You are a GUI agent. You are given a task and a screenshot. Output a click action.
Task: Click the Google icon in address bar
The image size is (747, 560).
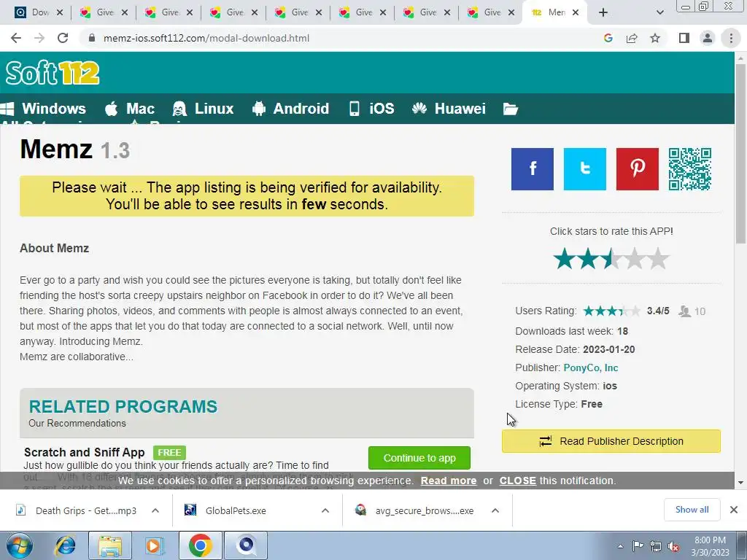pos(608,38)
